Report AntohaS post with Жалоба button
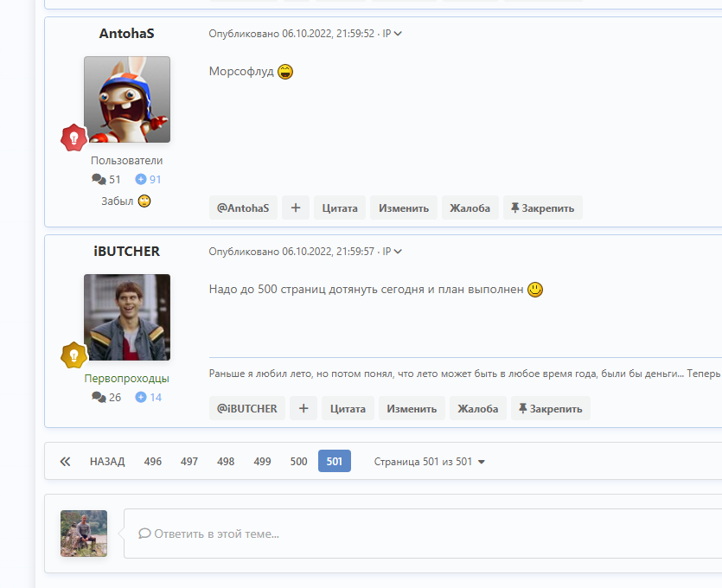 470,208
